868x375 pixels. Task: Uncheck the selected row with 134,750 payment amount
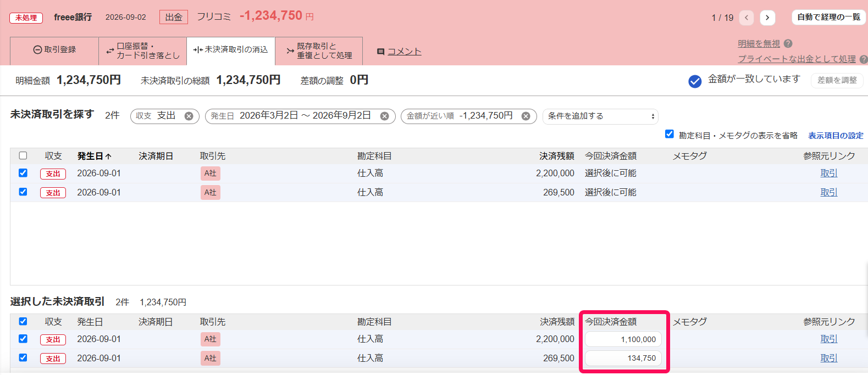(23, 357)
